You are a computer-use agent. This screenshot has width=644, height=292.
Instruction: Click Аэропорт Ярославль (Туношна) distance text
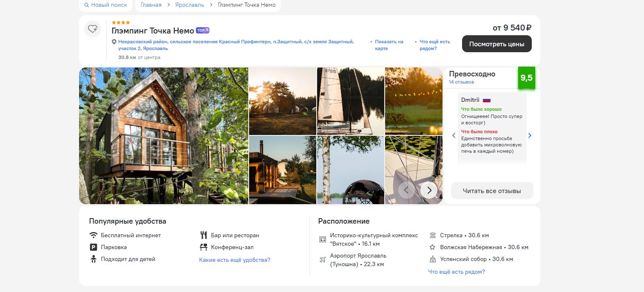pyautogui.click(x=358, y=260)
